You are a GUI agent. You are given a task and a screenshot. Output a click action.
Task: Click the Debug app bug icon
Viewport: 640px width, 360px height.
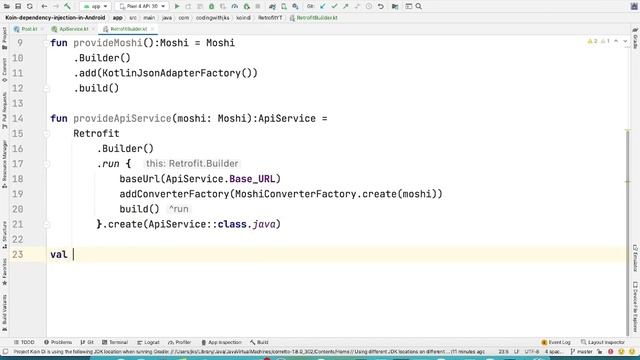pos(211,7)
